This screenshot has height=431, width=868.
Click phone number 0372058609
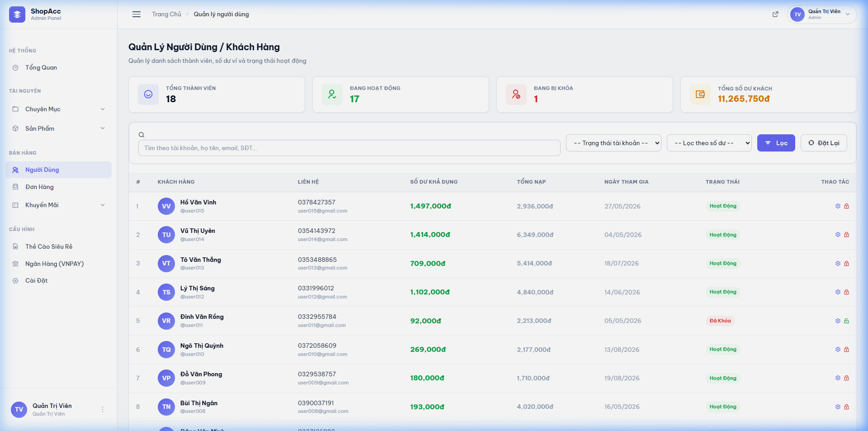coord(317,346)
